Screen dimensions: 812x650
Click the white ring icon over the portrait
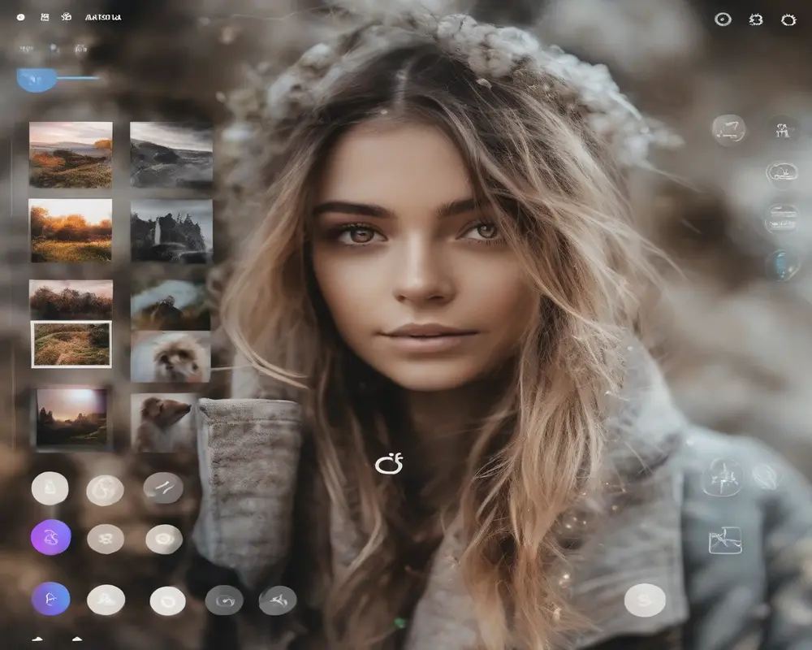[x=389, y=463]
